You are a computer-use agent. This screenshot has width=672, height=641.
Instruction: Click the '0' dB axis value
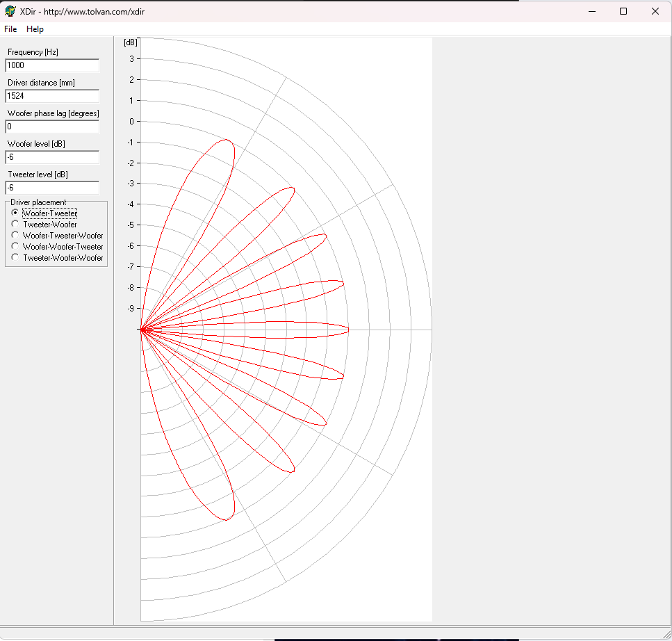tap(132, 122)
